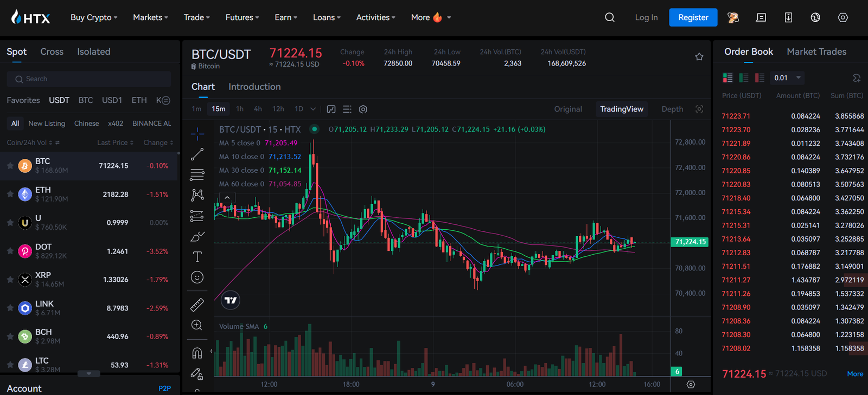Switch to the Cross margin tab
The height and width of the screenshot is (395, 868).
coord(52,51)
